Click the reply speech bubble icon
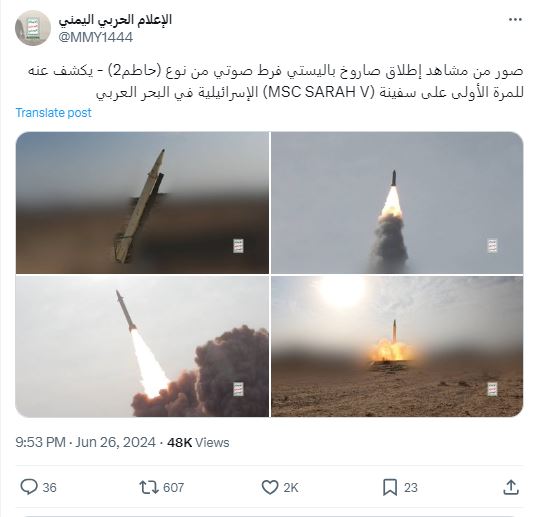Screen dimensions: 537x517 tap(29, 487)
